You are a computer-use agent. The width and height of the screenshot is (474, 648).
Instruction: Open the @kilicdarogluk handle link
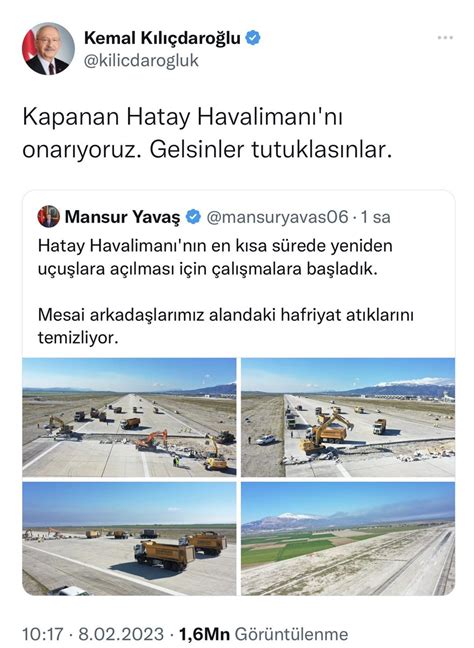pyautogui.click(x=141, y=61)
